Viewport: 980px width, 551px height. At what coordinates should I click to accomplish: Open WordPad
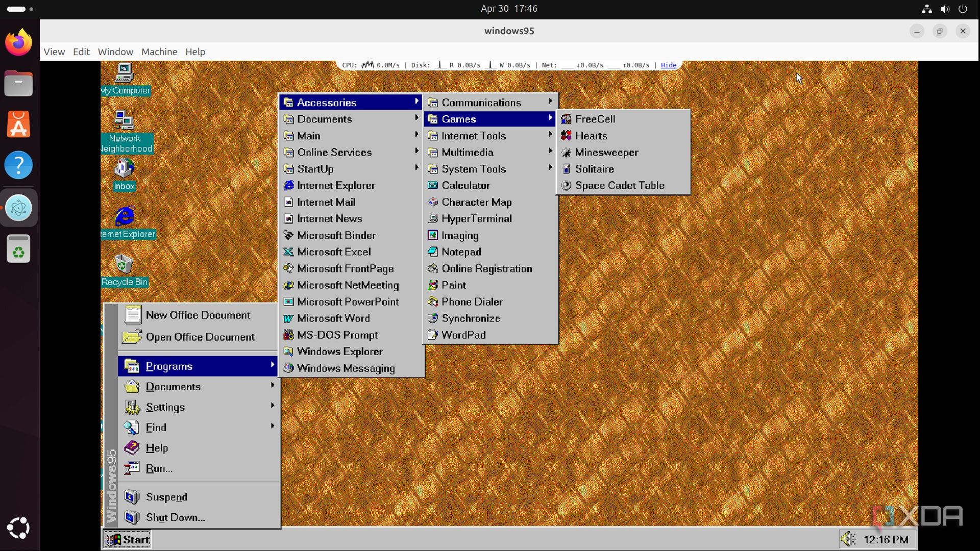pyautogui.click(x=491, y=335)
